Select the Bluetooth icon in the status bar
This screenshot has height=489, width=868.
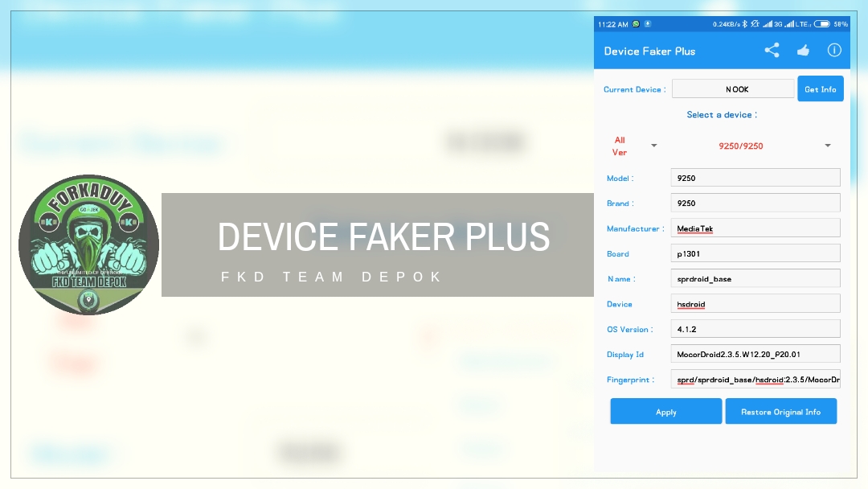744,23
